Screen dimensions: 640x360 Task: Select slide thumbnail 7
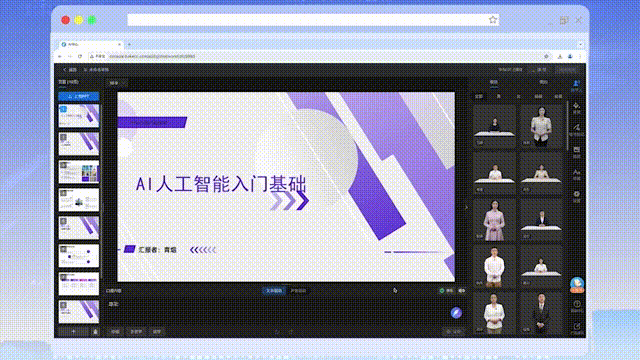(x=79, y=284)
